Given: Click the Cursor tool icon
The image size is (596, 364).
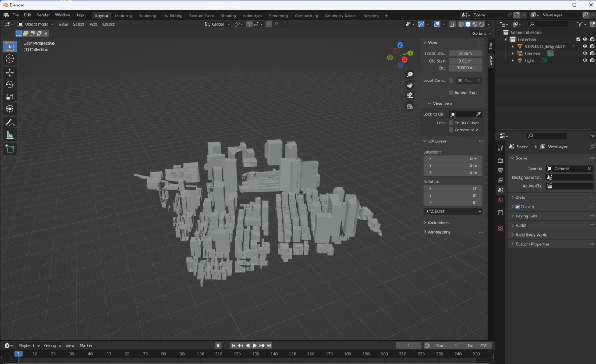Looking at the screenshot, I should click(10, 59).
